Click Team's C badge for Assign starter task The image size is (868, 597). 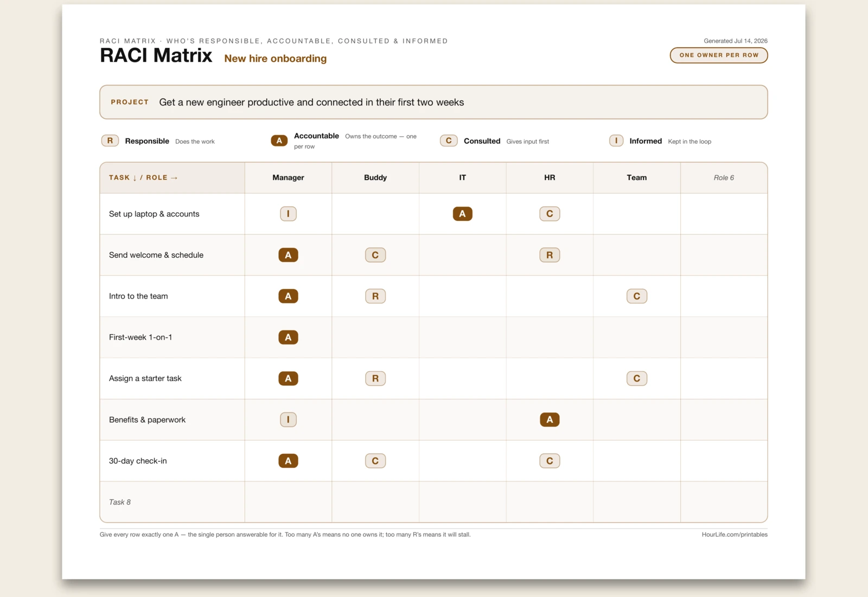click(637, 378)
